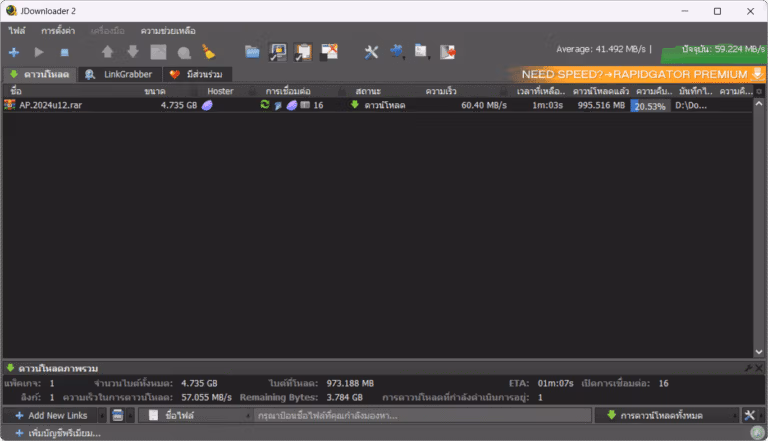
Task: Click the Add New Links button
Action: coord(51,416)
